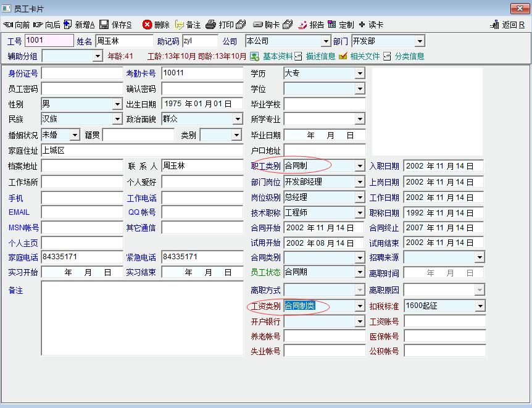Save the card with 保存 icon
Screen dimensions: 532x408
pos(104,25)
